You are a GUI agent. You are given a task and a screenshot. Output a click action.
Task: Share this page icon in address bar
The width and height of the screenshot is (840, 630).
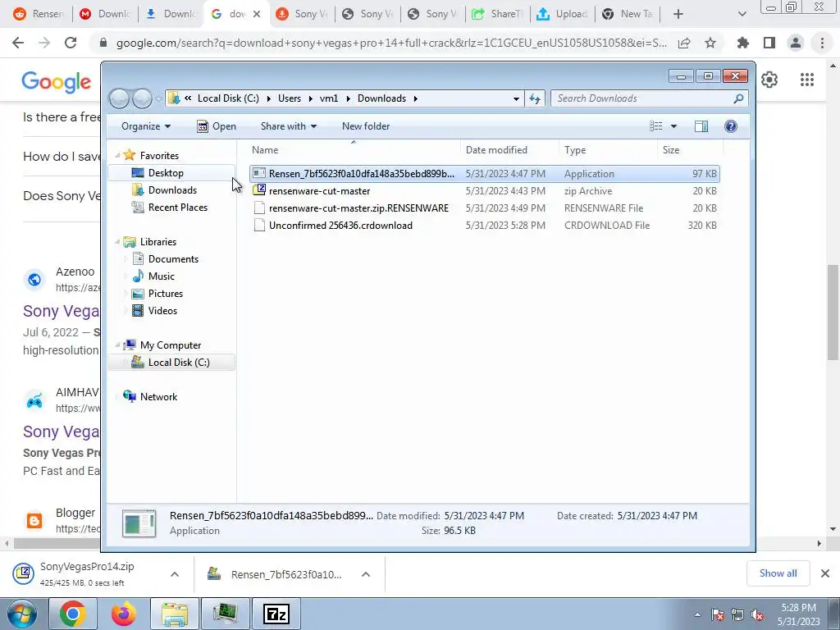[x=684, y=43]
